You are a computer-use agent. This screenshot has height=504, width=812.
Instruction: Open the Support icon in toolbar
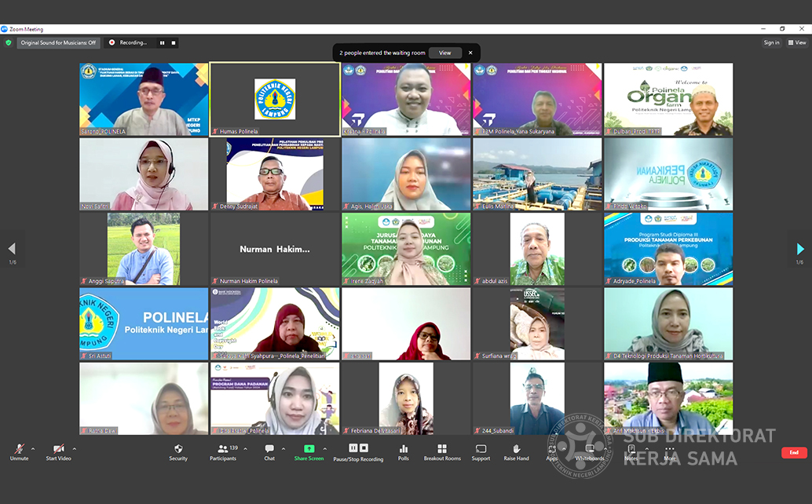pyautogui.click(x=481, y=450)
